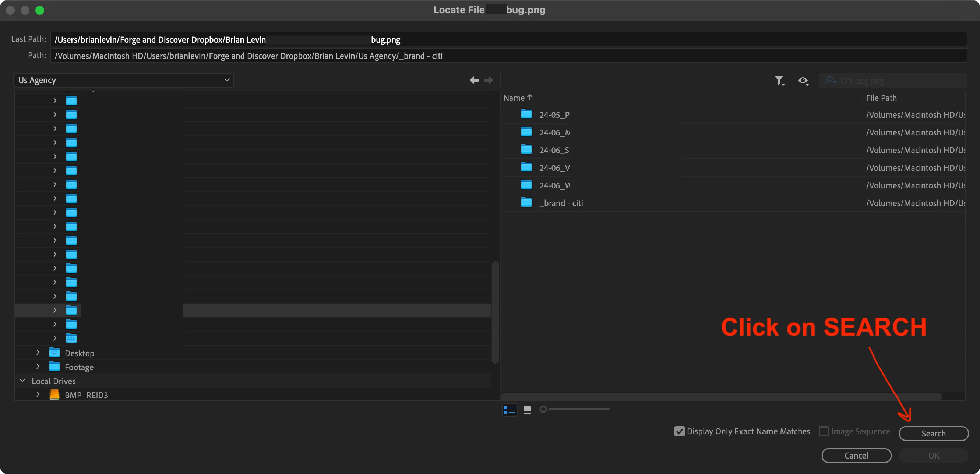Viewport: 980px width, 474px height.
Task: Click the search magnifier icon
Action: point(830,80)
